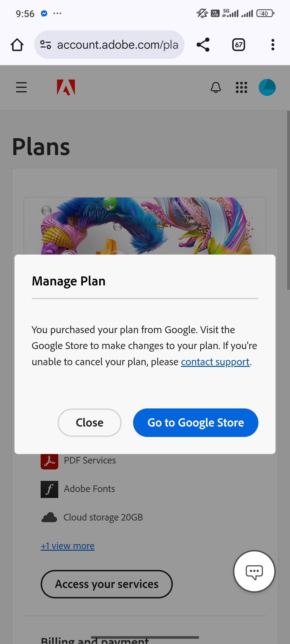Open the site info icon in address bar
This screenshot has height=644, width=290.
pos(46,45)
